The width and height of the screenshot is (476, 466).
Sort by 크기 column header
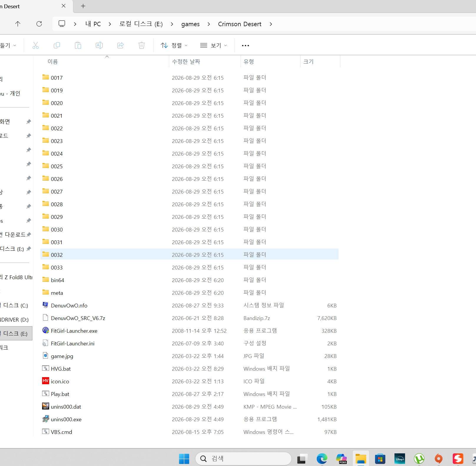click(x=309, y=61)
